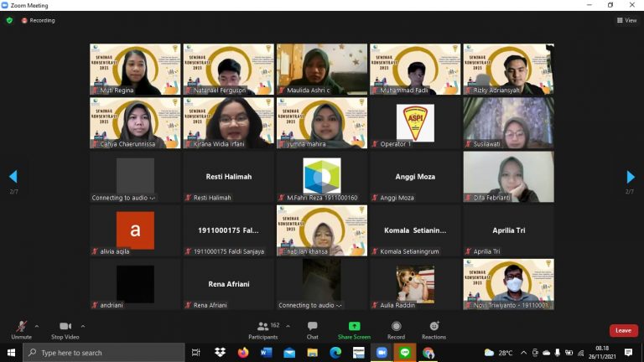
Task: Click the 28°C weather widget
Action: [x=499, y=353]
